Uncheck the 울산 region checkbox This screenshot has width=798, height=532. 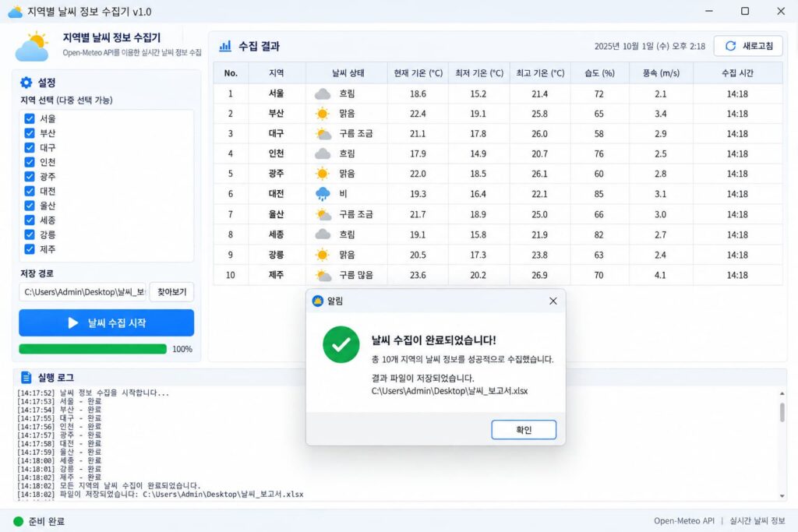point(30,206)
